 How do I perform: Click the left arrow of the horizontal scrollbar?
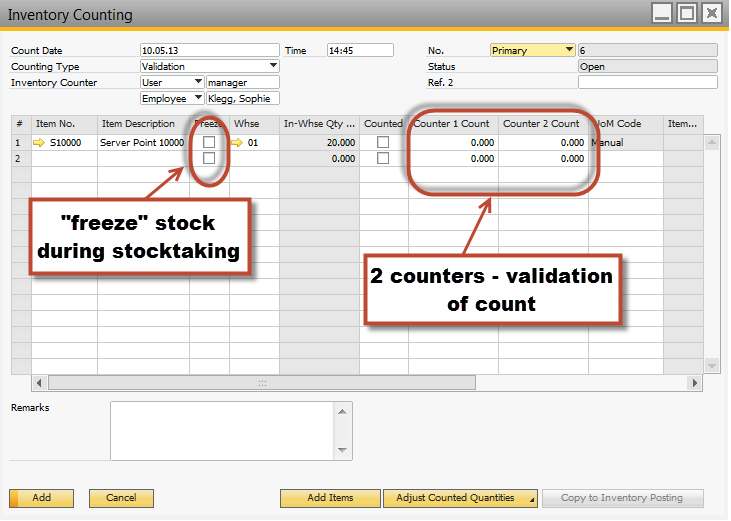pos(40,382)
